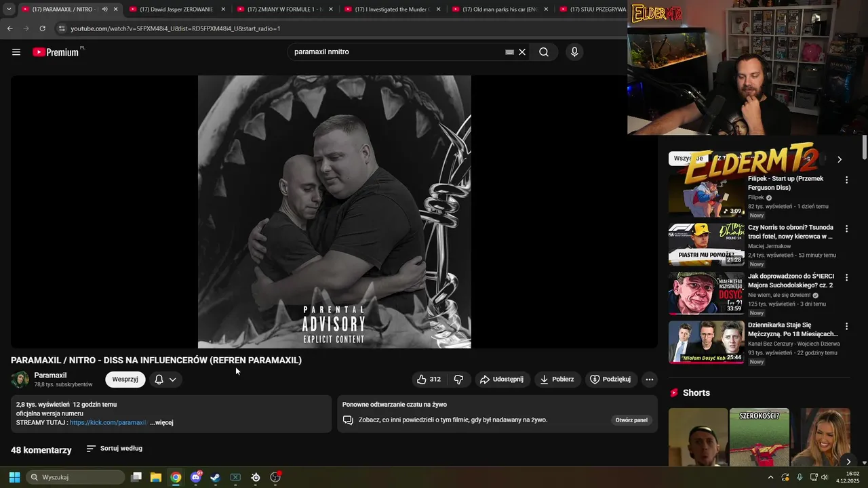Open the Paramaxil channel avatar
The width and height of the screenshot is (868, 488).
click(20, 380)
